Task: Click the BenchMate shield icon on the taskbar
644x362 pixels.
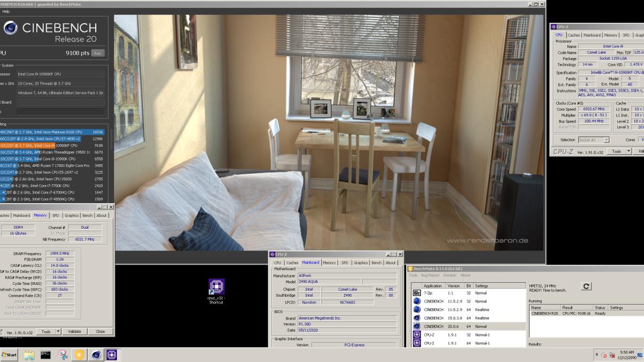Action: click(x=79, y=353)
